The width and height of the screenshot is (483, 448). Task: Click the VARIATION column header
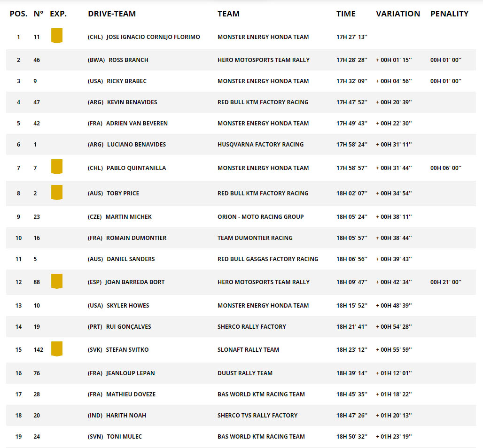pyautogui.click(x=398, y=14)
